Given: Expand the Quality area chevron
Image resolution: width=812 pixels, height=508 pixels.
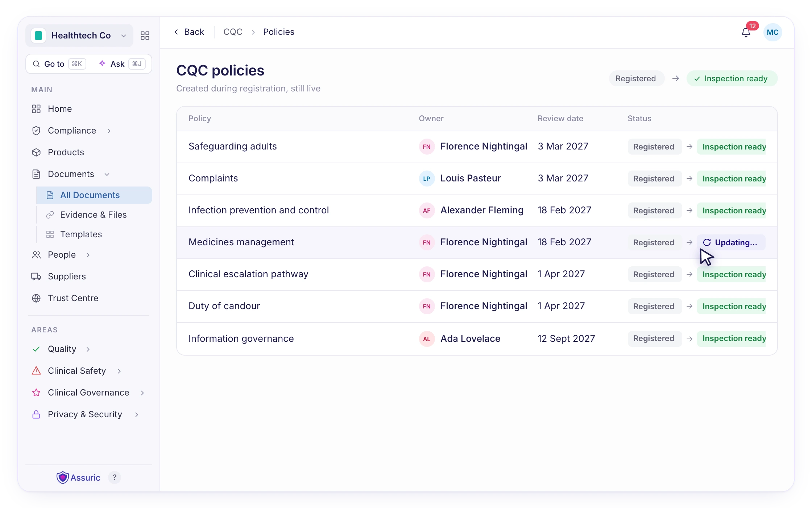Looking at the screenshot, I should click(x=88, y=349).
